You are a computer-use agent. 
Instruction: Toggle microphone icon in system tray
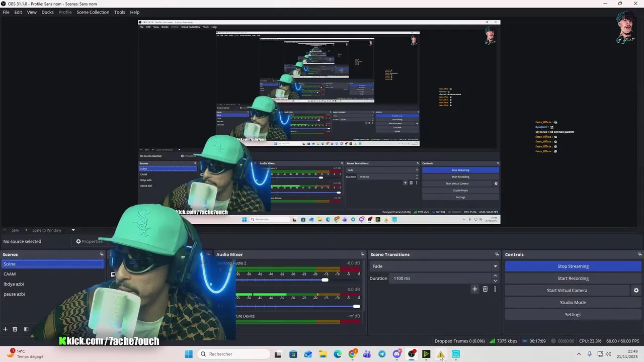(590, 354)
